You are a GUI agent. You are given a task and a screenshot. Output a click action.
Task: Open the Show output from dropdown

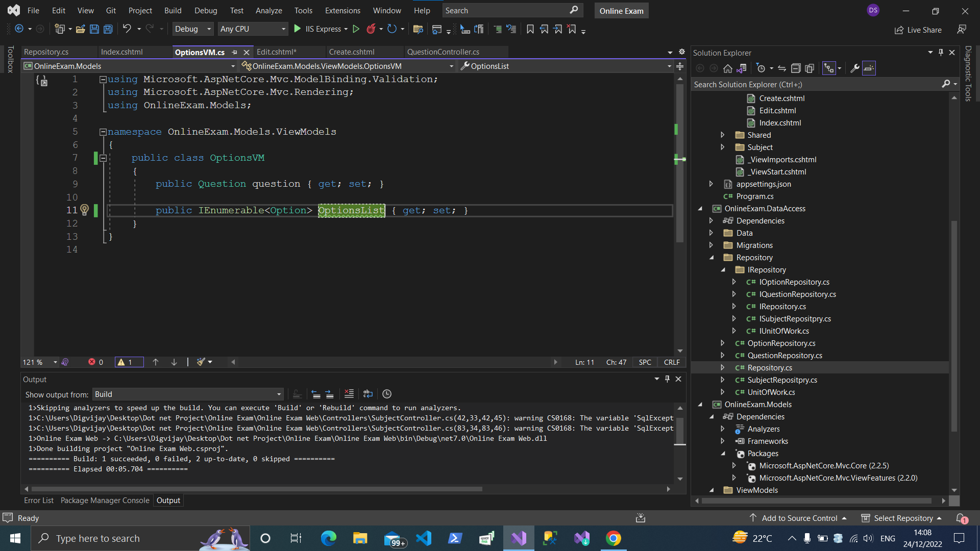click(187, 394)
